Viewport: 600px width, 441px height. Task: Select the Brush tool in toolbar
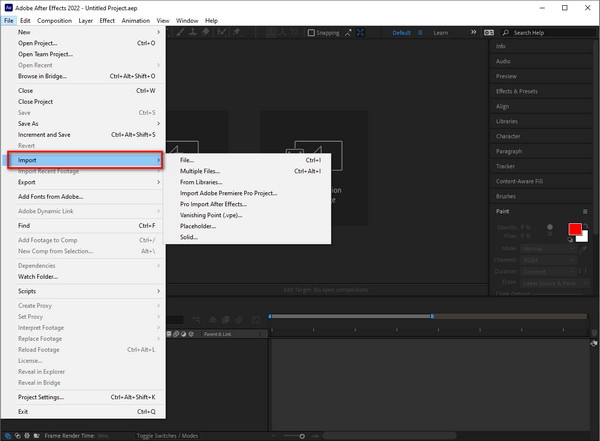pos(180,33)
